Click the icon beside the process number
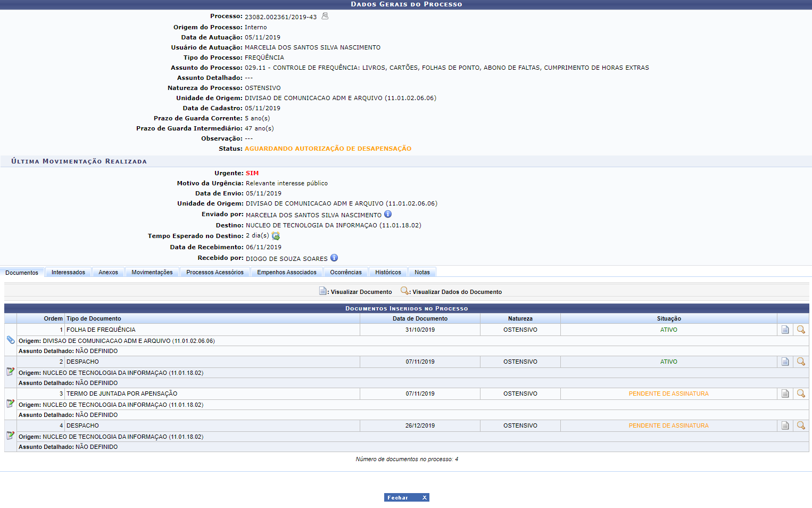 coord(325,16)
